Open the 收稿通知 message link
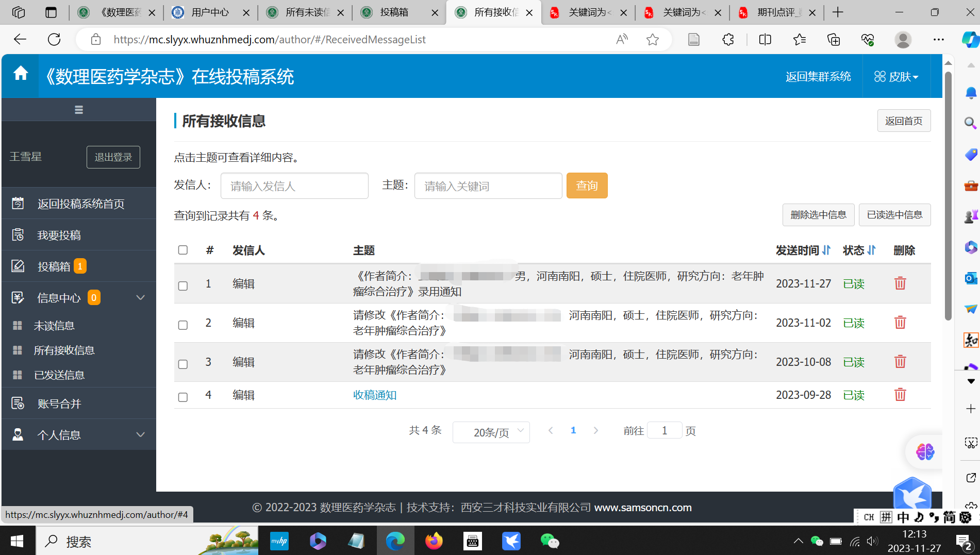 374,395
